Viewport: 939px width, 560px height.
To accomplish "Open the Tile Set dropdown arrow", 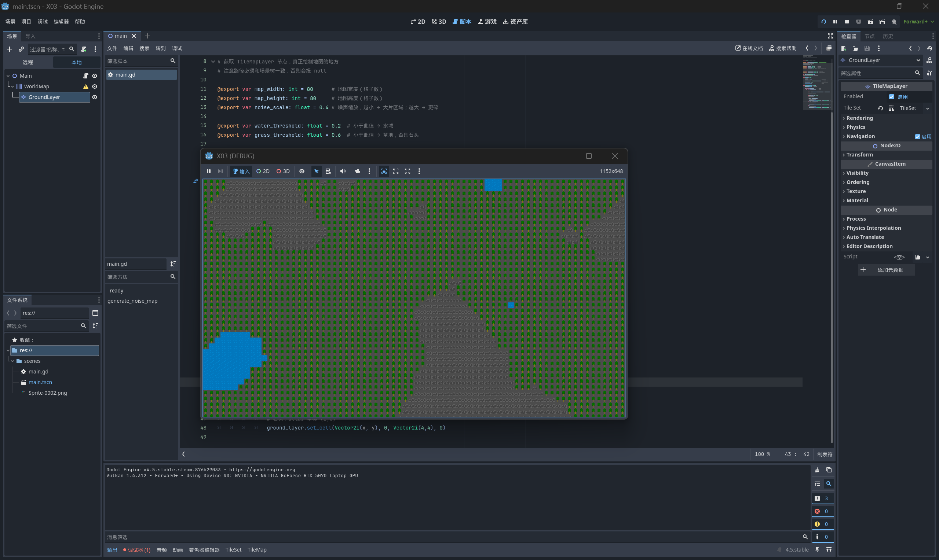I will [x=927, y=108].
